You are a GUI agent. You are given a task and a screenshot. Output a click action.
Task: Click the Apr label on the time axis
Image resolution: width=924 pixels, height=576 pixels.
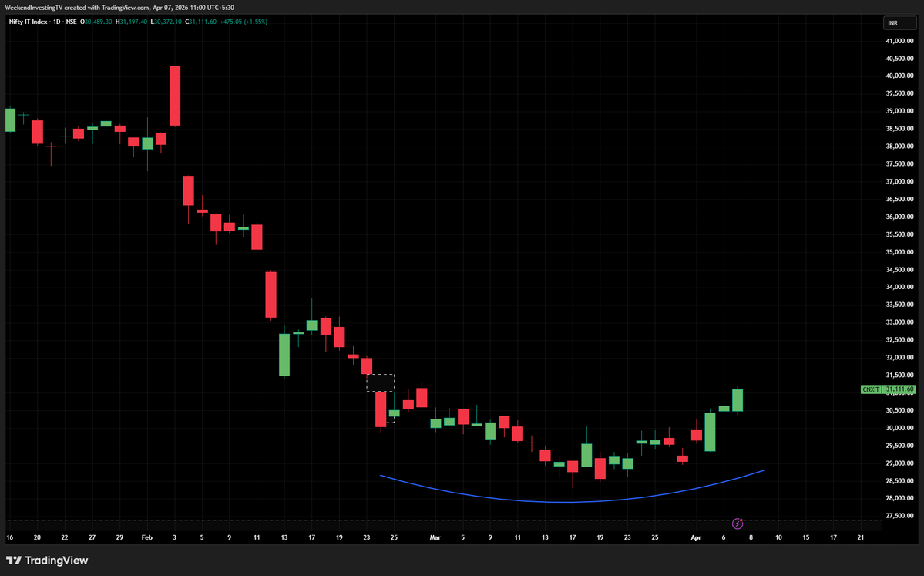696,537
